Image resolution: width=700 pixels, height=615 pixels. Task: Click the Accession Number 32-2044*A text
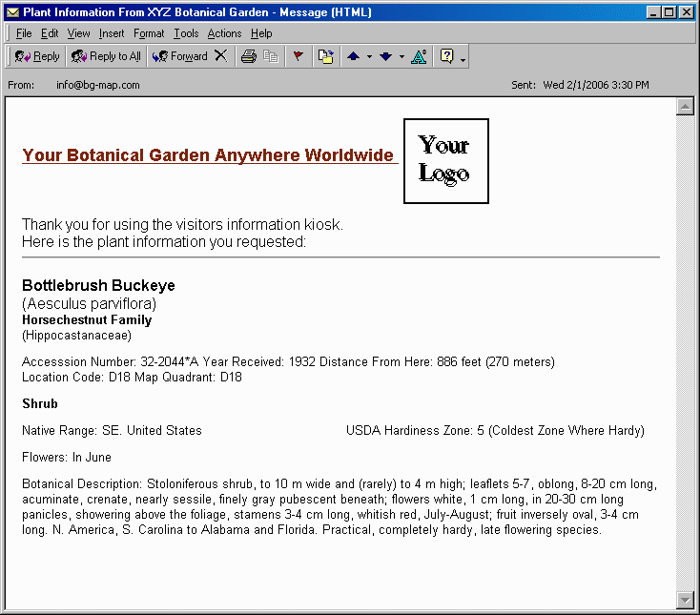(111, 361)
